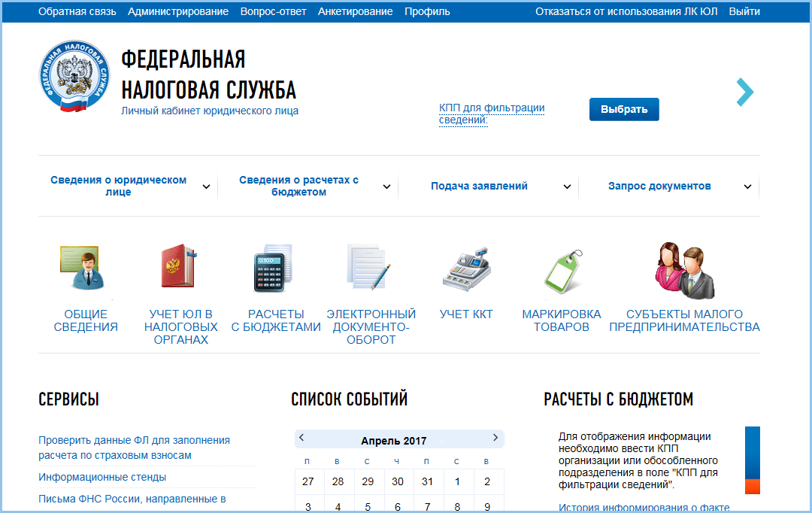Go to previous month in calendar
The width and height of the screenshot is (812, 513).
(x=301, y=437)
